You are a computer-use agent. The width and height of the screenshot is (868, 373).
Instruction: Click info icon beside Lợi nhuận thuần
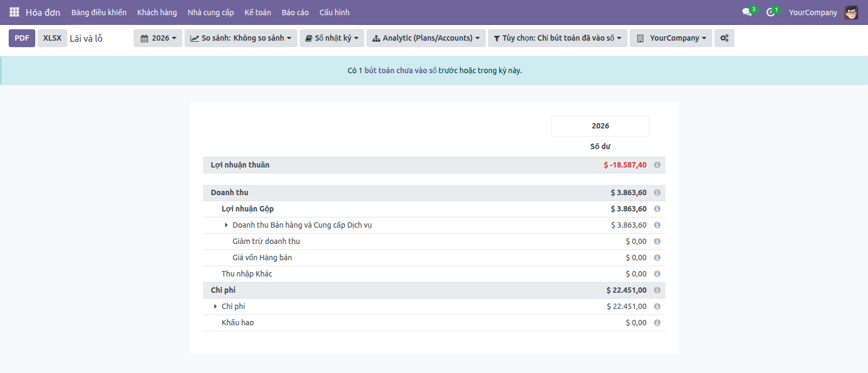[657, 165]
